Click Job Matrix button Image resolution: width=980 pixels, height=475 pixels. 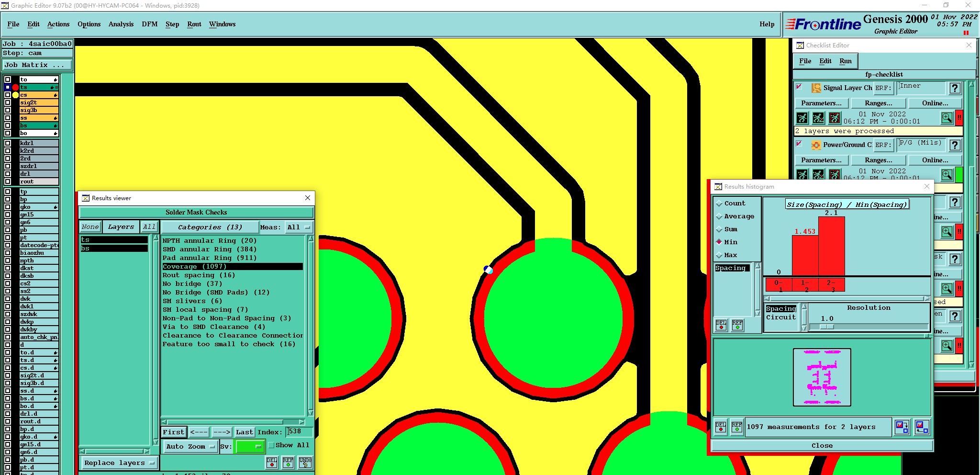coord(37,65)
